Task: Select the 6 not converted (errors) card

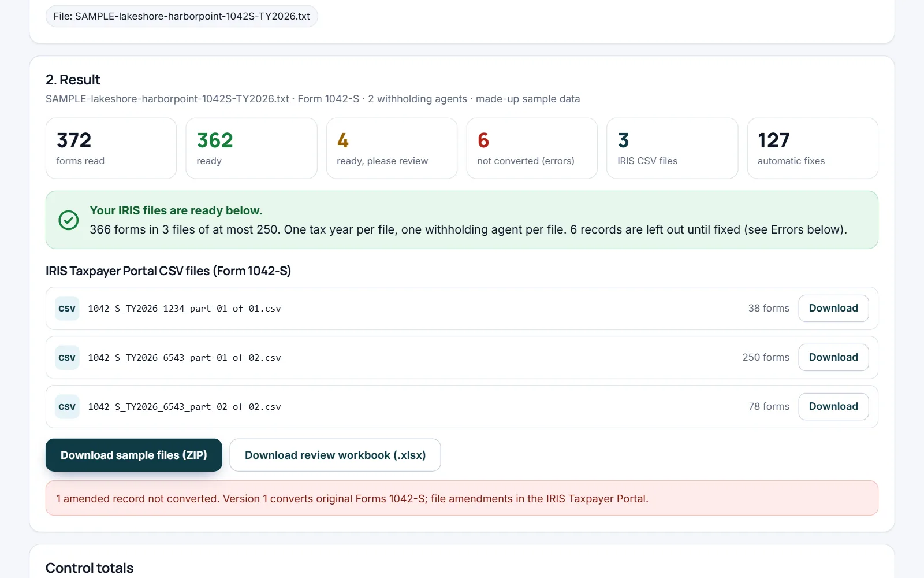Action: (x=532, y=149)
